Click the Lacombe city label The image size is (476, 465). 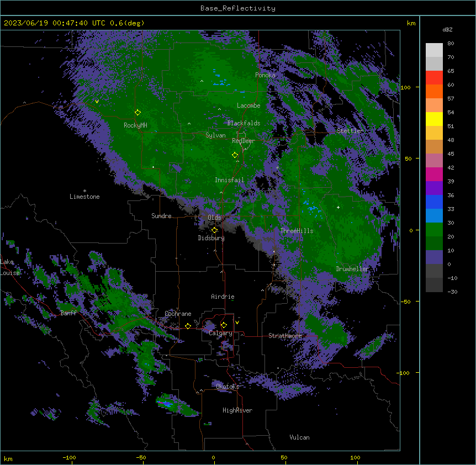click(x=248, y=105)
